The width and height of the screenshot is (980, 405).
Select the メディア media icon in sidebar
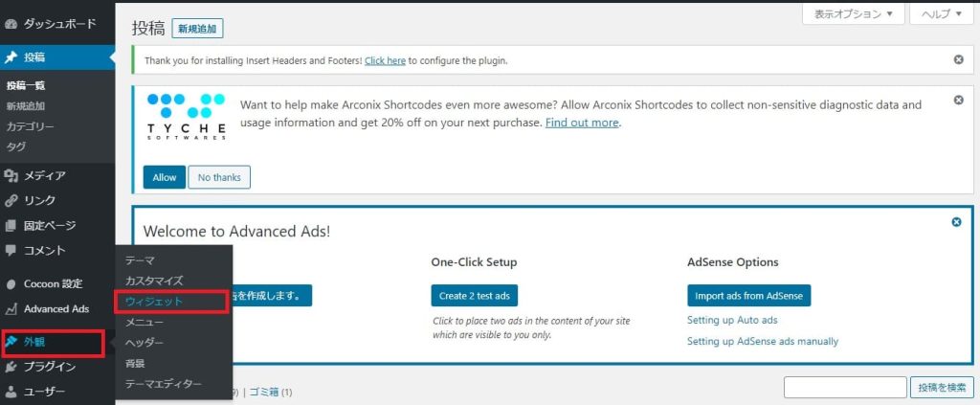click(10, 175)
